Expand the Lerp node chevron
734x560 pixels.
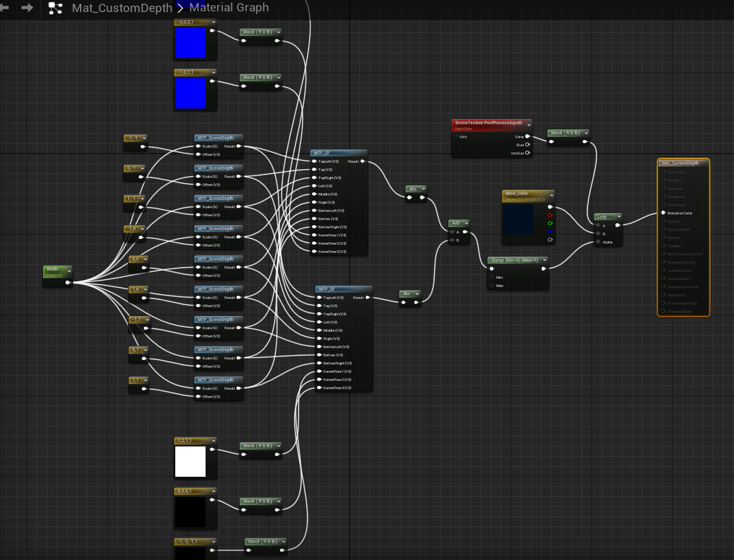[x=619, y=216]
